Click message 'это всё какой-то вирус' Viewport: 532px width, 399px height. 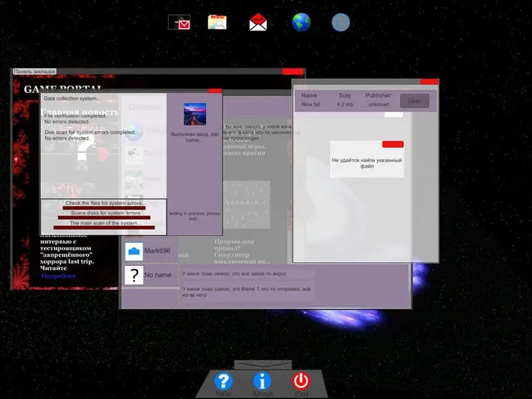(x=248, y=273)
